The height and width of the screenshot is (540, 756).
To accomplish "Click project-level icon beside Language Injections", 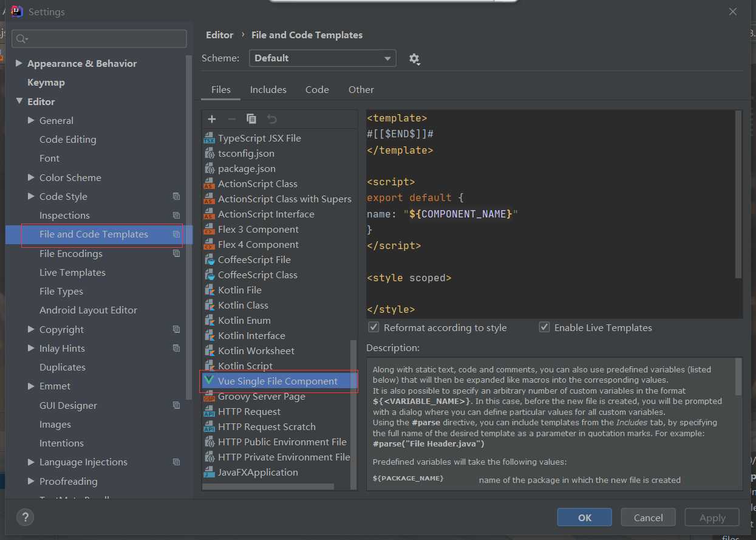I will tap(176, 462).
